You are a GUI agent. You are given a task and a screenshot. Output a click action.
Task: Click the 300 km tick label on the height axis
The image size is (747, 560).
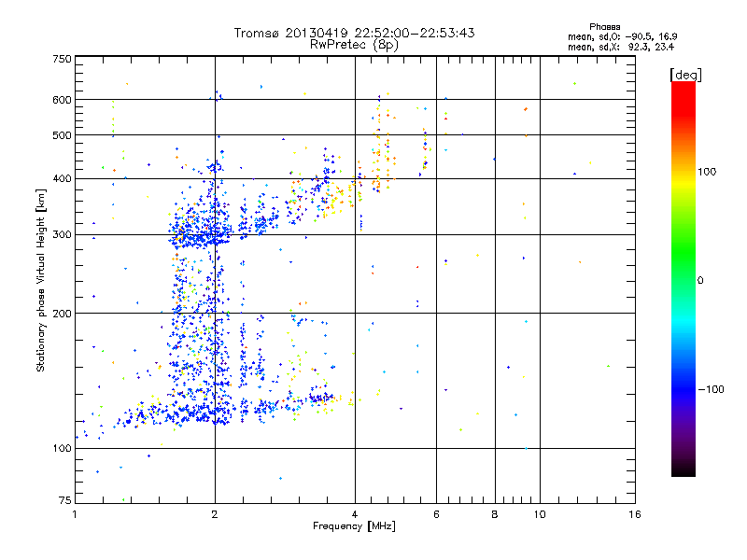click(x=62, y=234)
